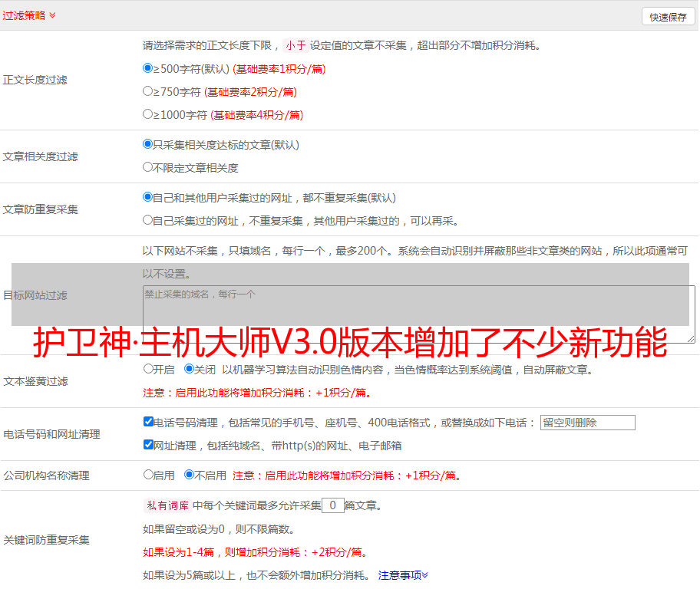Screen dimensions: 700x589
Task: Select 启用 for 公司机构名称清理
Action: click(x=148, y=474)
